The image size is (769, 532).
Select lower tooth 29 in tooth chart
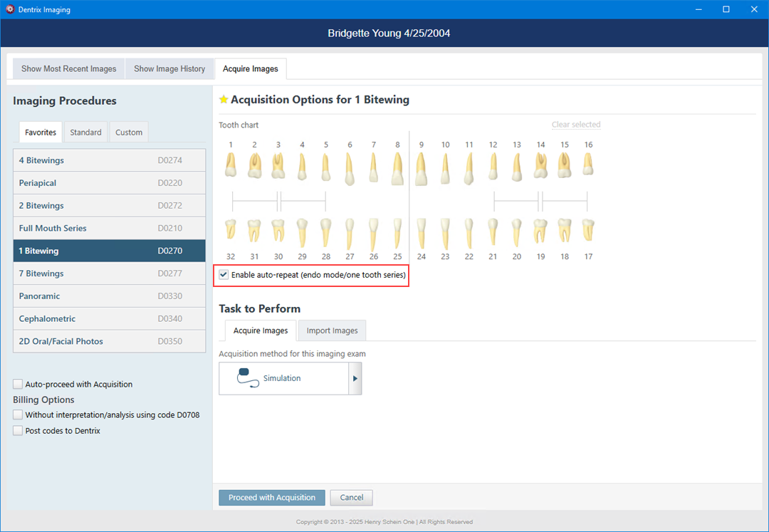(302, 232)
